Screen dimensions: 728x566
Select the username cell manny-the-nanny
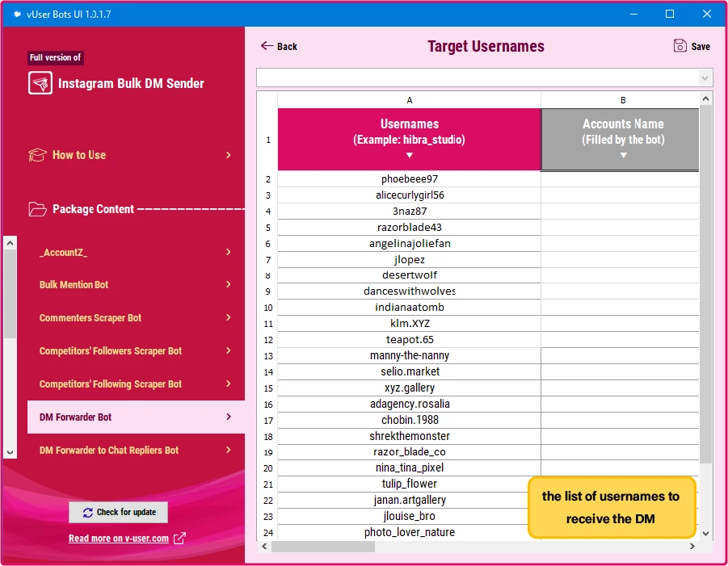(x=409, y=356)
